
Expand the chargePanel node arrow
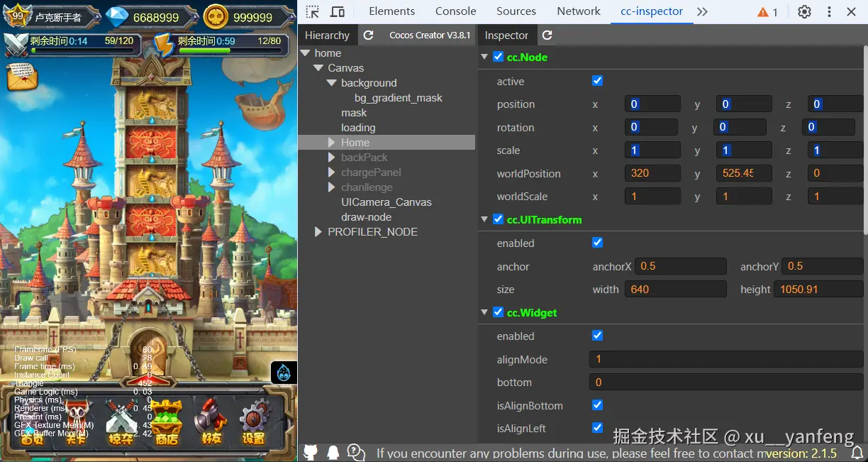331,172
